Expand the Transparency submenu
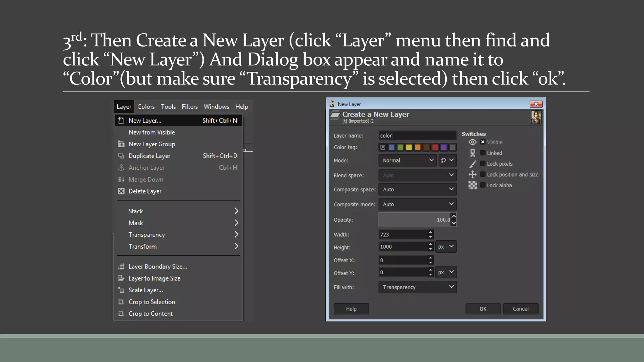This screenshot has width=644, height=362. pyautogui.click(x=178, y=235)
